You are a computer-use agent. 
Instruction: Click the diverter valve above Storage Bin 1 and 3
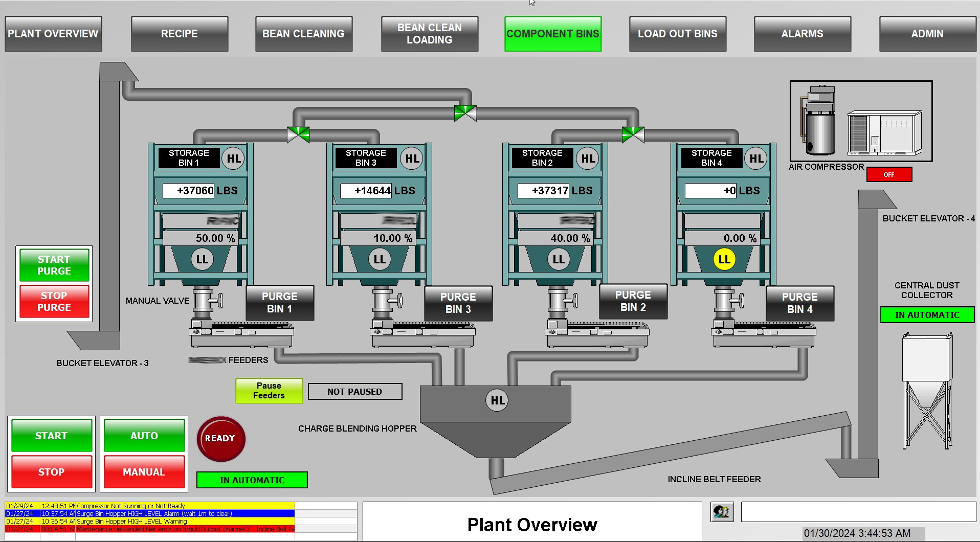coord(298,135)
